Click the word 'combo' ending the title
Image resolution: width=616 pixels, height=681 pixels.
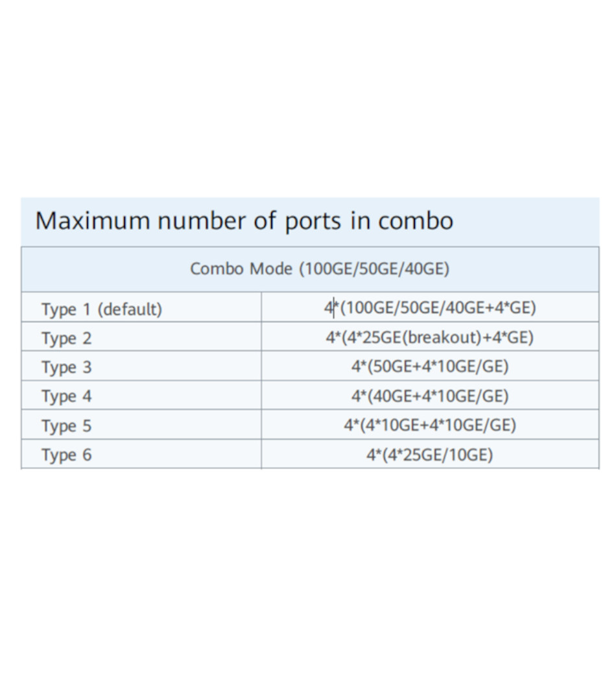point(416,221)
